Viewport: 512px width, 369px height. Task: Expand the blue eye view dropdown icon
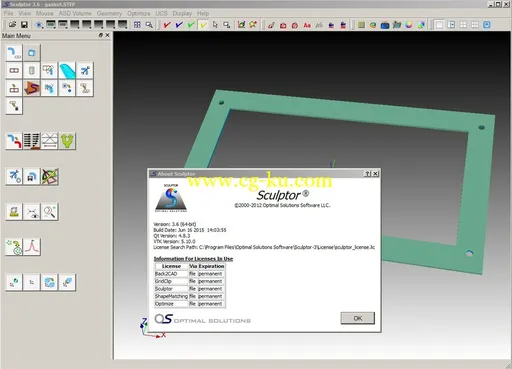(39, 25)
